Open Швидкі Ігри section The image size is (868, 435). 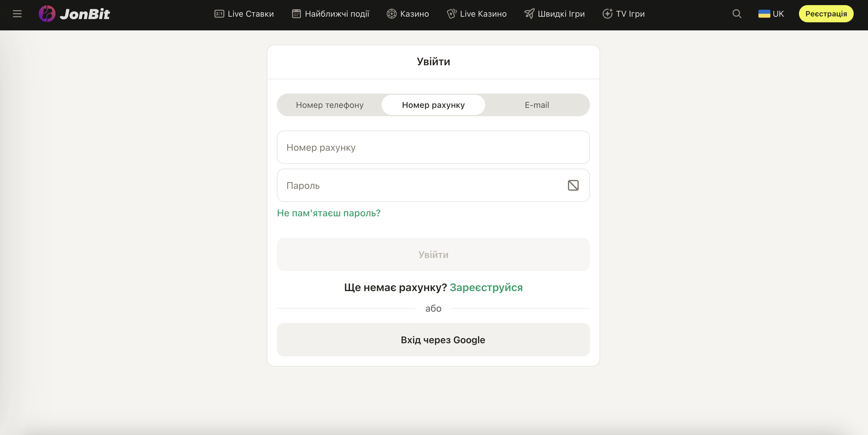pyautogui.click(x=554, y=14)
